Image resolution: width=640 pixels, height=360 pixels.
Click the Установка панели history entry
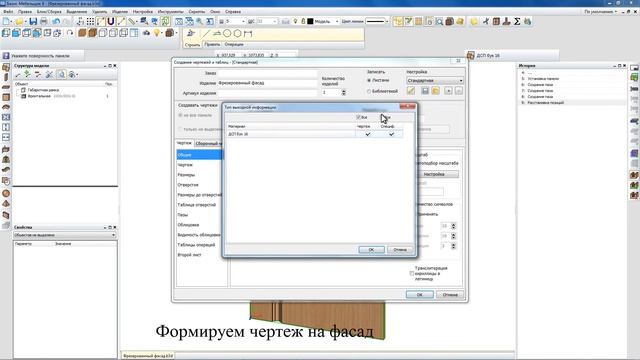(x=543, y=78)
